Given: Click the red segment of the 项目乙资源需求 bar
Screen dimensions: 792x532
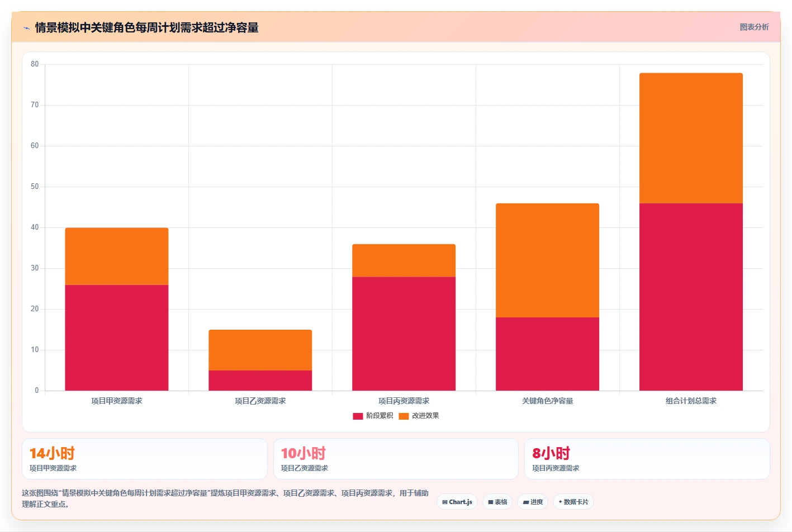Looking at the screenshot, I should pyautogui.click(x=260, y=381).
